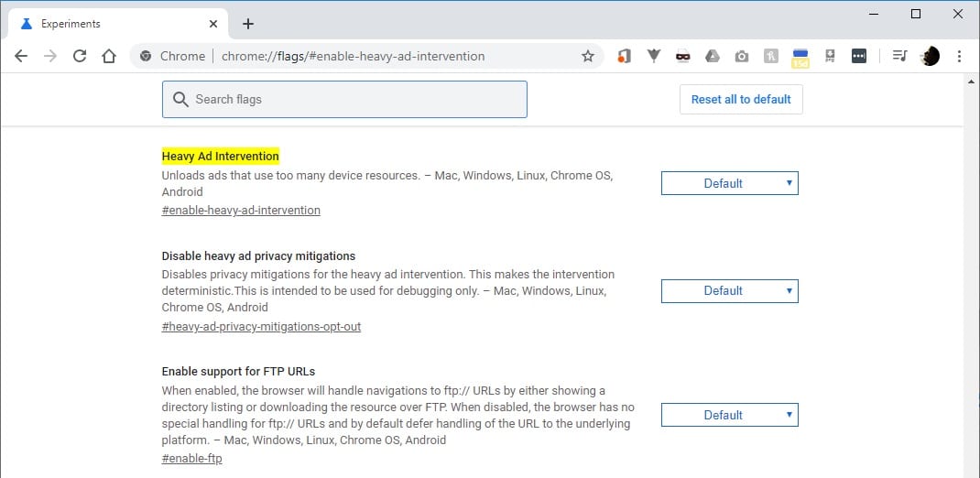Select the Experiments tab
The image size is (980, 478).
114,24
